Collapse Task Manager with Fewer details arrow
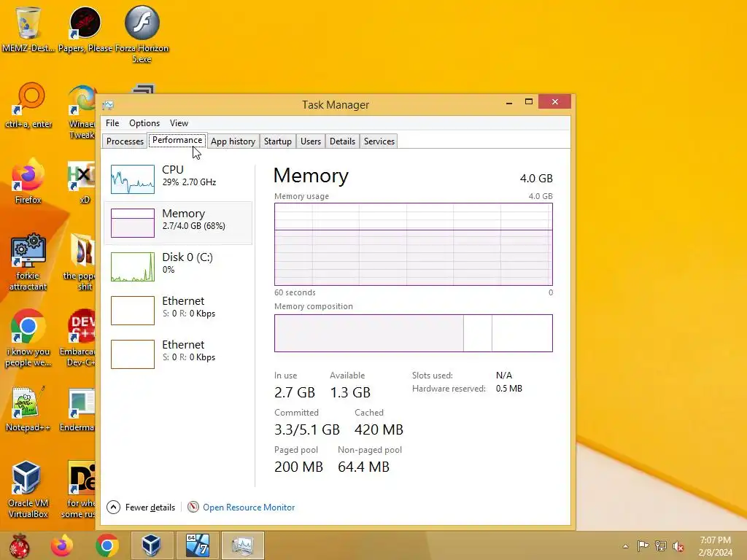This screenshot has height=560, width=747. [x=113, y=507]
